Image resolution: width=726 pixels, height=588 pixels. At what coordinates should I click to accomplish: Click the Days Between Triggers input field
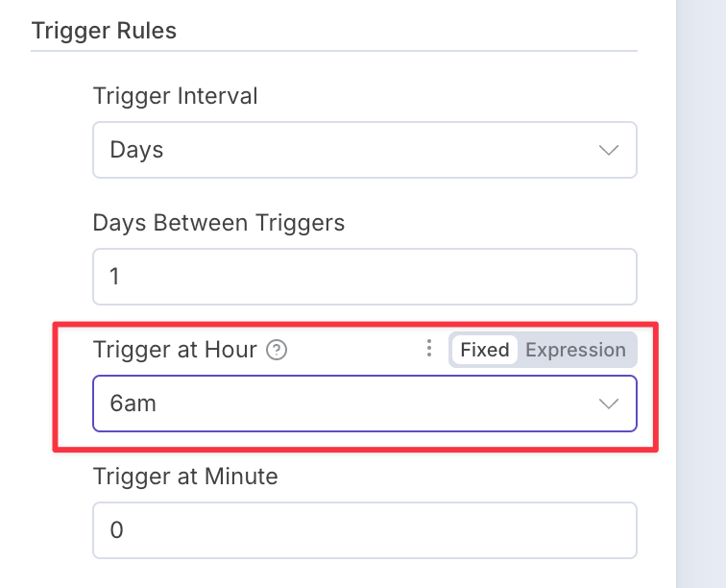point(365,277)
